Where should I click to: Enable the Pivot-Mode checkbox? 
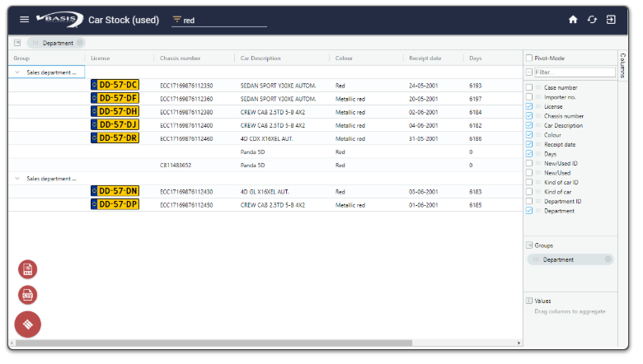[529, 58]
